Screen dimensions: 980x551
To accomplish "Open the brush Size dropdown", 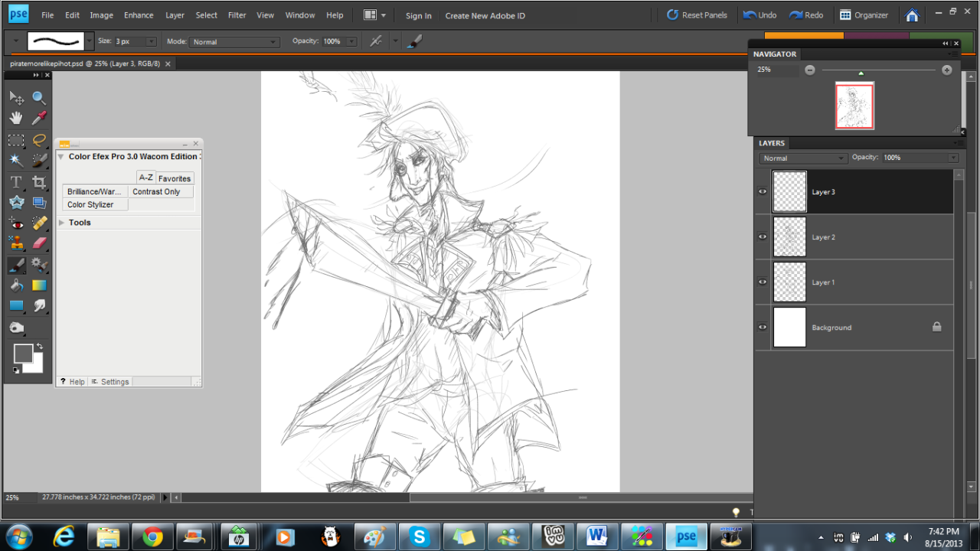I will click(151, 41).
